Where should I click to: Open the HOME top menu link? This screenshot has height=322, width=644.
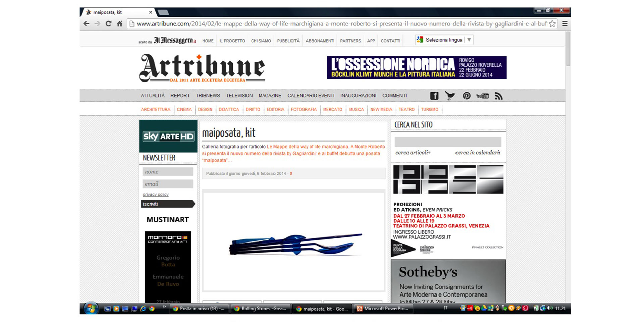tap(208, 41)
